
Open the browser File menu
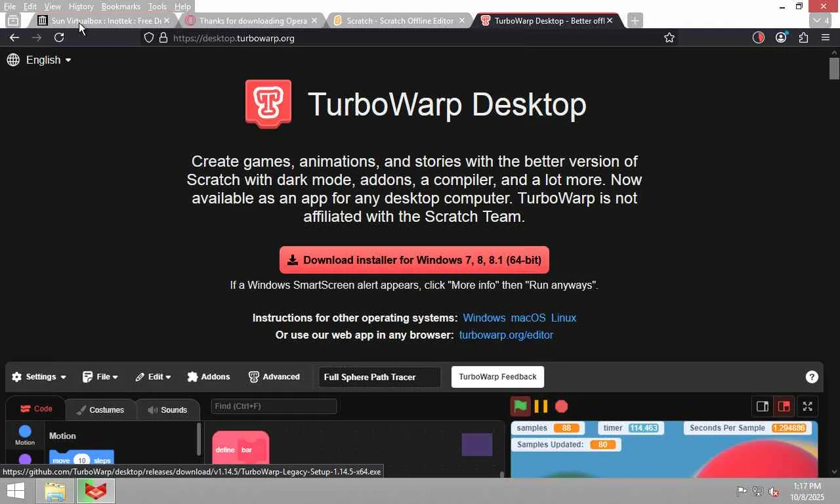click(10, 7)
